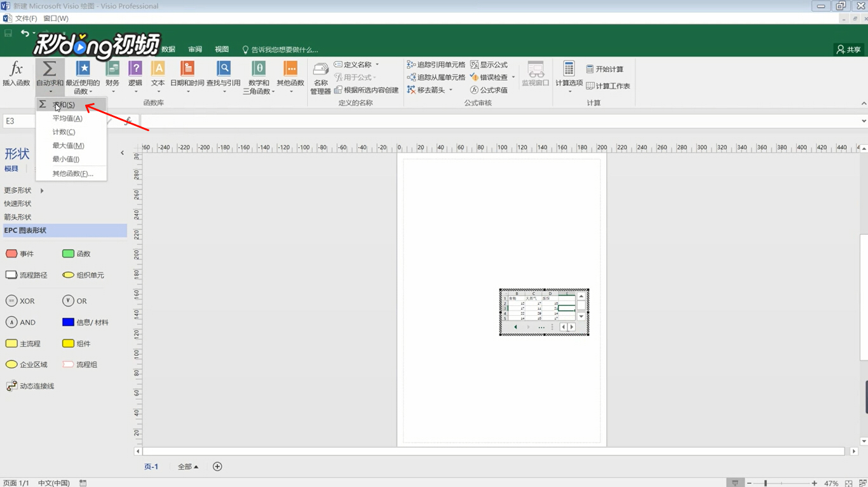Open the Window (窗口) menu
The height and width of the screenshot is (487, 868).
[56, 18]
